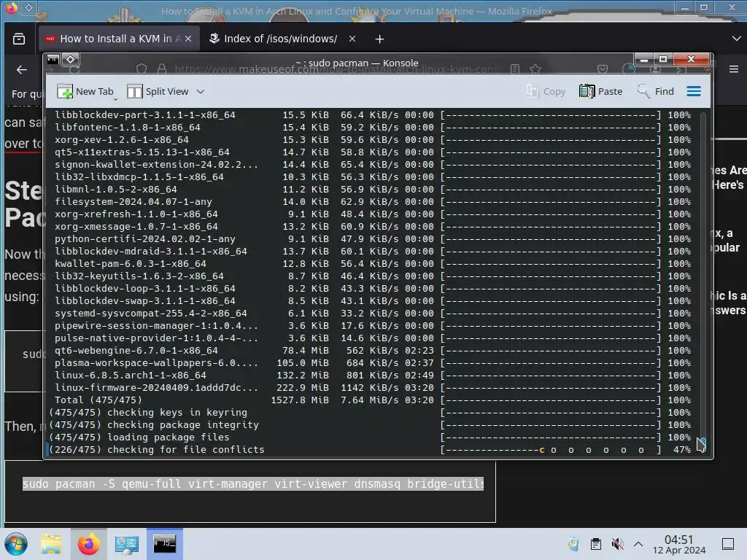Switch to 'Index of /isos/windows/' tab
This screenshot has height=560, width=747.
(281, 39)
